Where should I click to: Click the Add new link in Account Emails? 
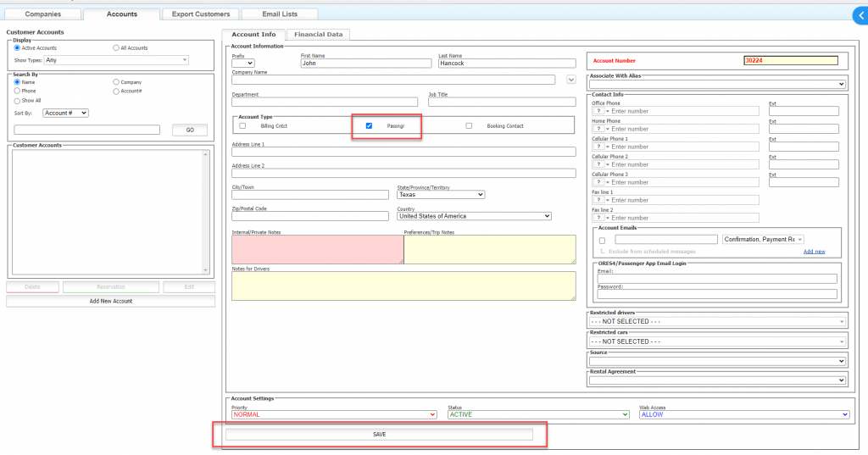pos(814,252)
